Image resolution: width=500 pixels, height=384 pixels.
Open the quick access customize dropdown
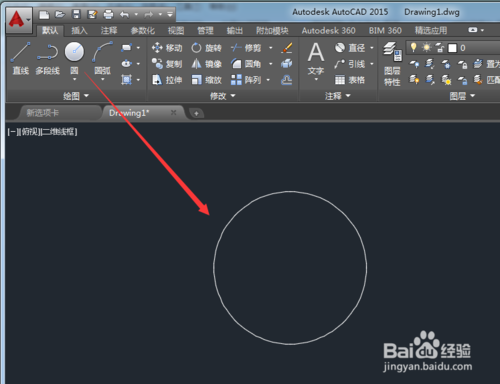click(x=170, y=14)
